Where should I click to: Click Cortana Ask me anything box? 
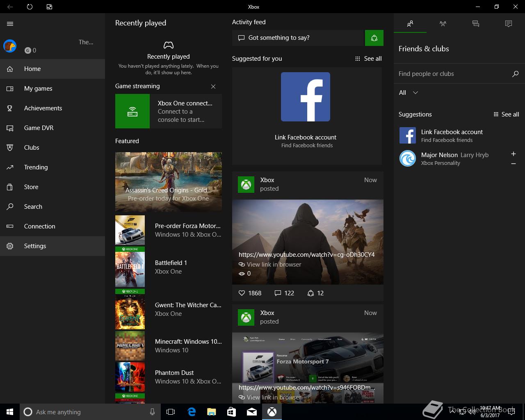89,412
